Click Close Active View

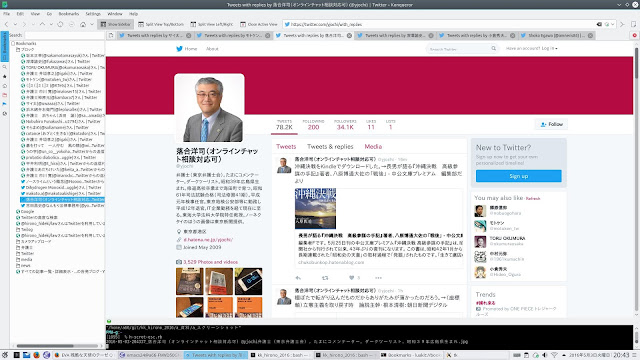[259, 24]
